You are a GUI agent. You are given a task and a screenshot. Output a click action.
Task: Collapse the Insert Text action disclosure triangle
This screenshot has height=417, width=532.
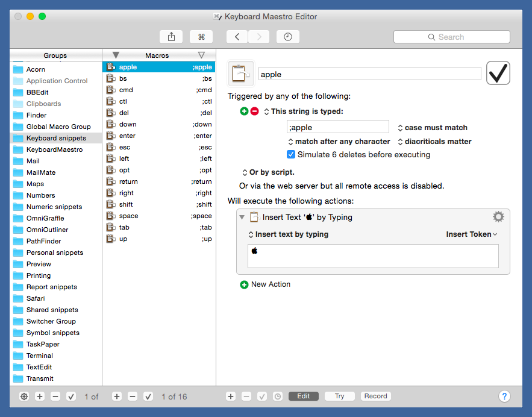(242, 218)
